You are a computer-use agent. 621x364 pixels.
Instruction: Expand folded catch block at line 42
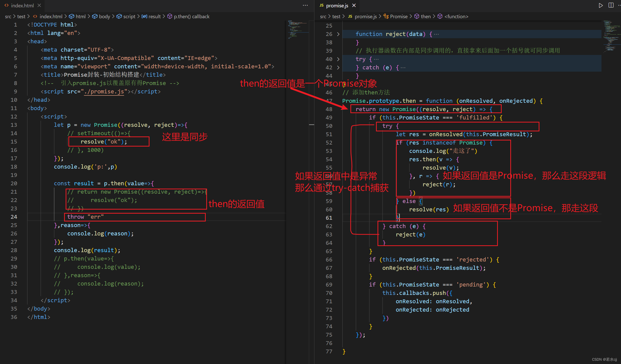coord(338,67)
